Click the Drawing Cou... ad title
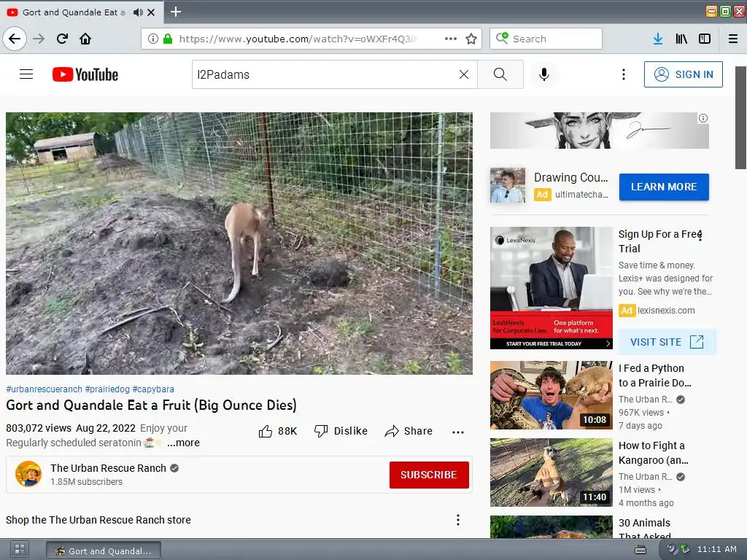The height and width of the screenshot is (560, 747). pos(570,178)
